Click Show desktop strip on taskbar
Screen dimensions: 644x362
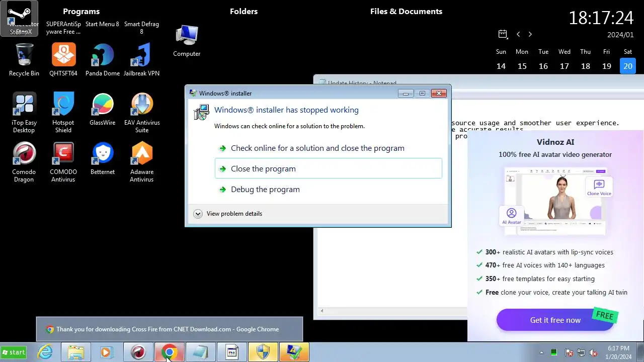(640, 352)
